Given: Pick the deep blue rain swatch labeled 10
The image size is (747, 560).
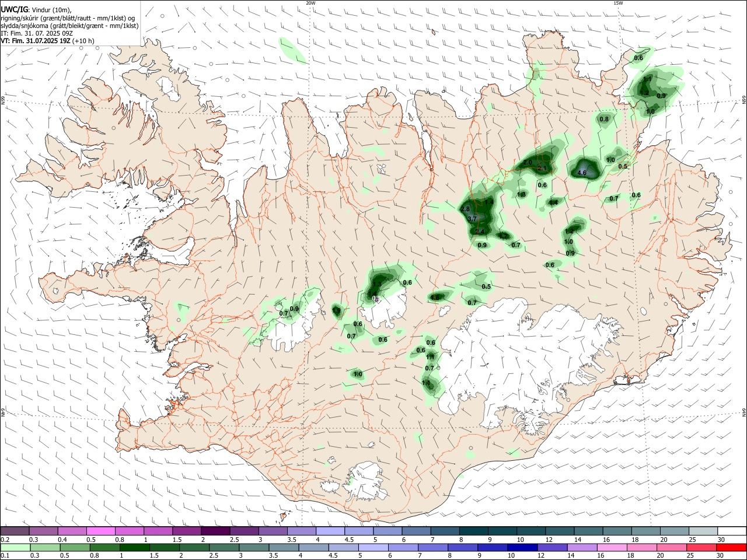Looking at the screenshot, I should coord(522,547).
